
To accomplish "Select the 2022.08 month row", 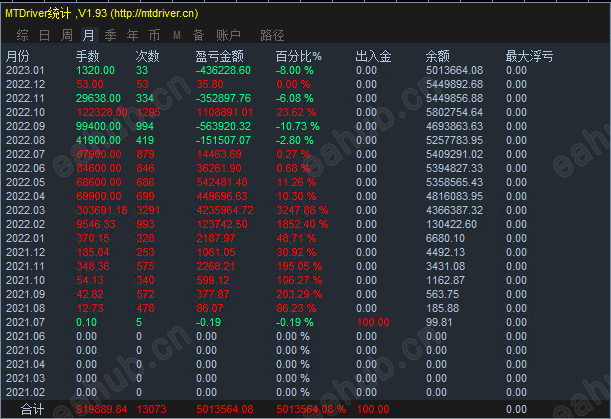I will [306, 140].
